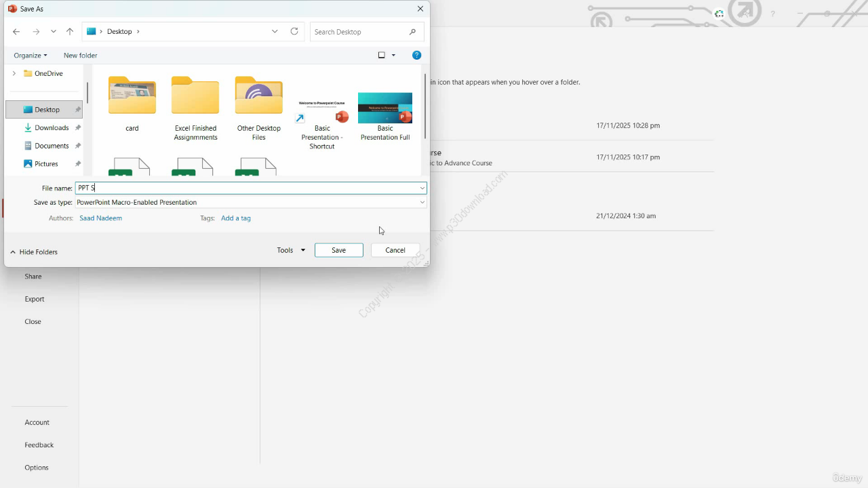
Task: Collapse panel with Hide Folders
Action: (x=34, y=252)
